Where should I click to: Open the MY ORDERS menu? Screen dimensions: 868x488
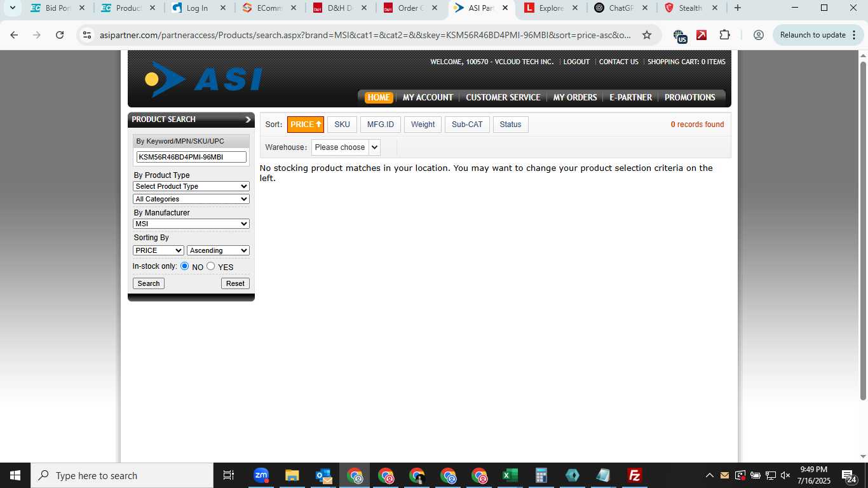point(575,97)
